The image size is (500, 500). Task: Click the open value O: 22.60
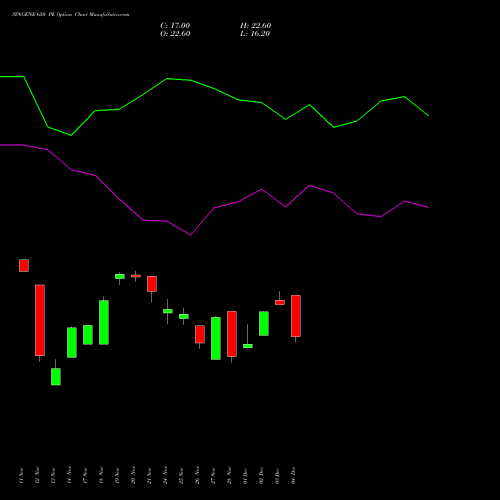tap(175, 34)
